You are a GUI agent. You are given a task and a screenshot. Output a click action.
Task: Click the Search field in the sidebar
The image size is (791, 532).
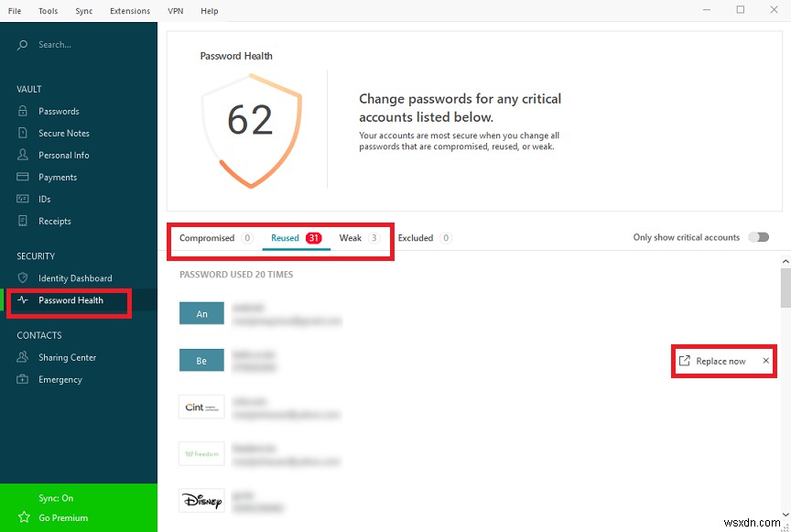(x=79, y=45)
